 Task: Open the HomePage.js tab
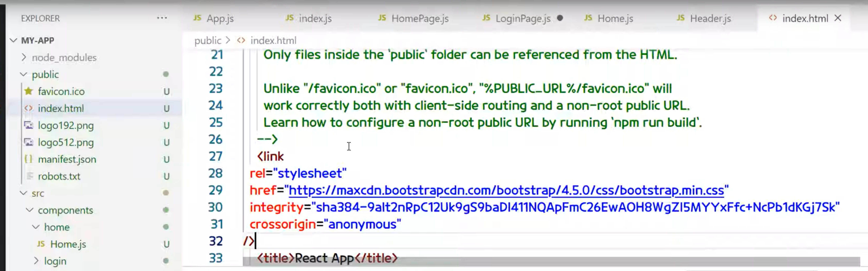click(x=420, y=19)
